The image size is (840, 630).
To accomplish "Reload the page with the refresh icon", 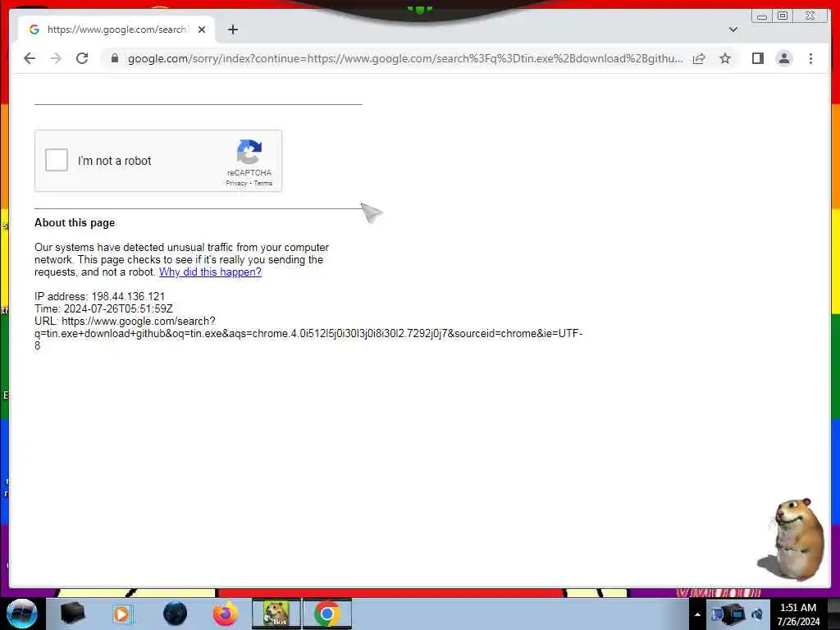I will [x=82, y=58].
